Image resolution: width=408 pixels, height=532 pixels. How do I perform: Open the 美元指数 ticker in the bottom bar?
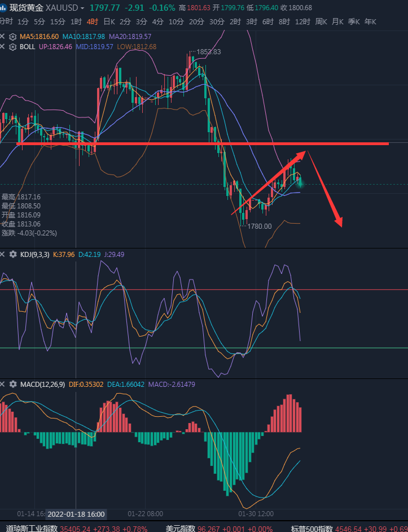180,528
